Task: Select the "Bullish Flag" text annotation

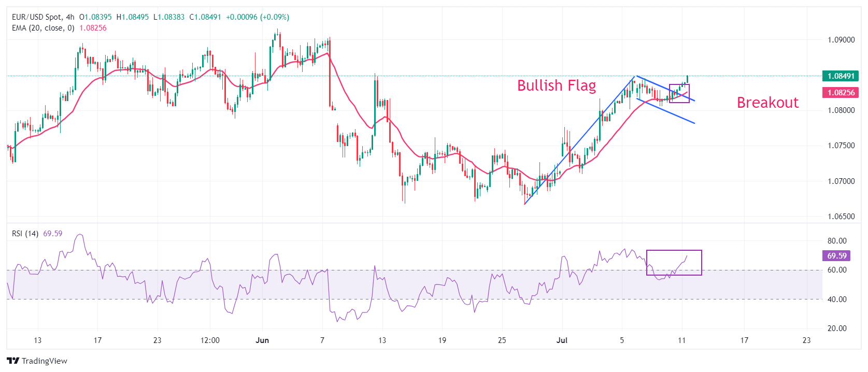Action: click(556, 85)
